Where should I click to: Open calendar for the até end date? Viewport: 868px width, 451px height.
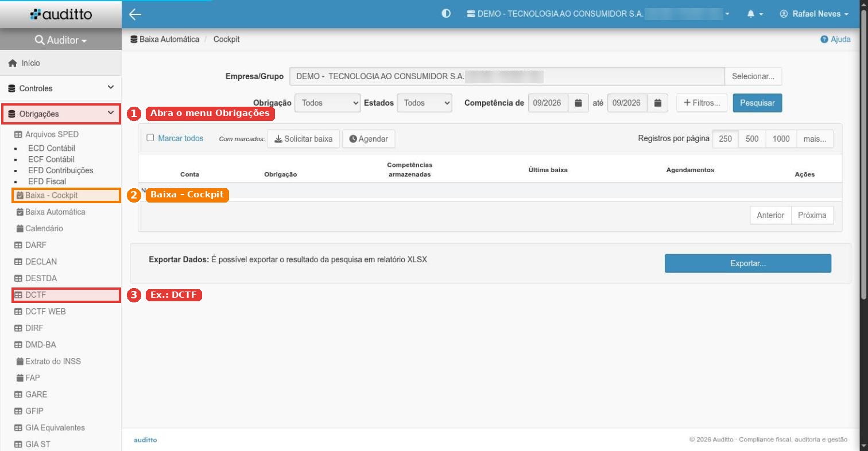click(x=657, y=103)
